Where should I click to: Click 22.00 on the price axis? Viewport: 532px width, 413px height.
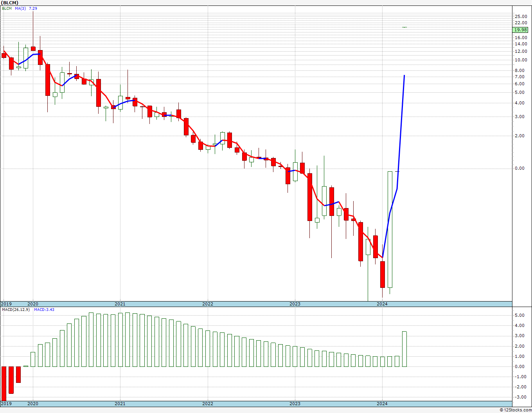pyautogui.click(x=521, y=23)
